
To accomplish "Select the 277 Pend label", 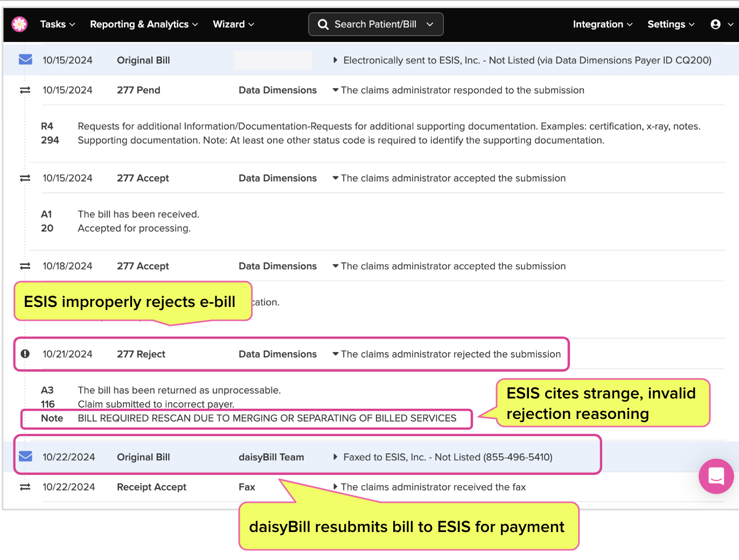I will 138,90.
